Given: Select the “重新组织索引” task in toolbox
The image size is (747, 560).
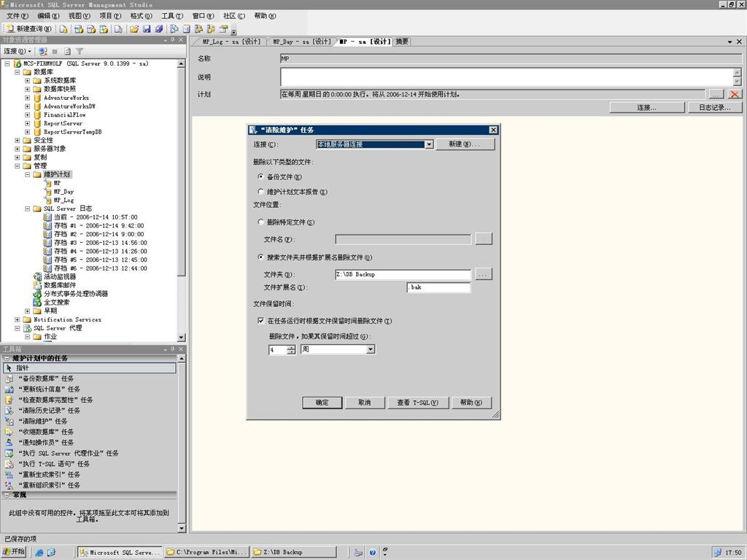Looking at the screenshot, I should pos(49,485).
